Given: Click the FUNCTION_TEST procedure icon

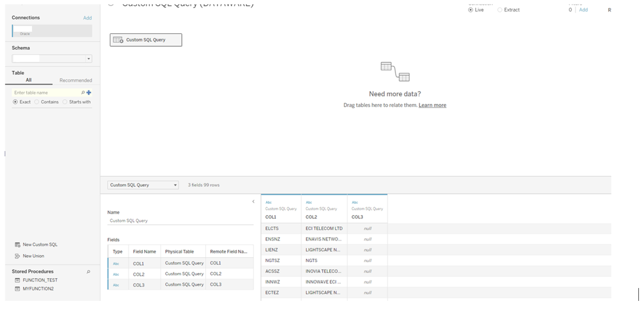Looking at the screenshot, I should (18, 280).
